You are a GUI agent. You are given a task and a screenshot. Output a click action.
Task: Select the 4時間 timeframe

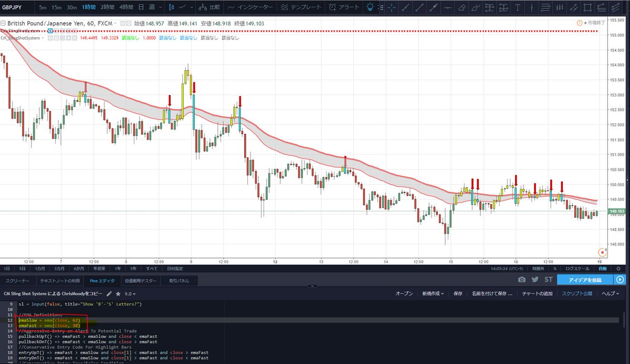(x=125, y=7)
